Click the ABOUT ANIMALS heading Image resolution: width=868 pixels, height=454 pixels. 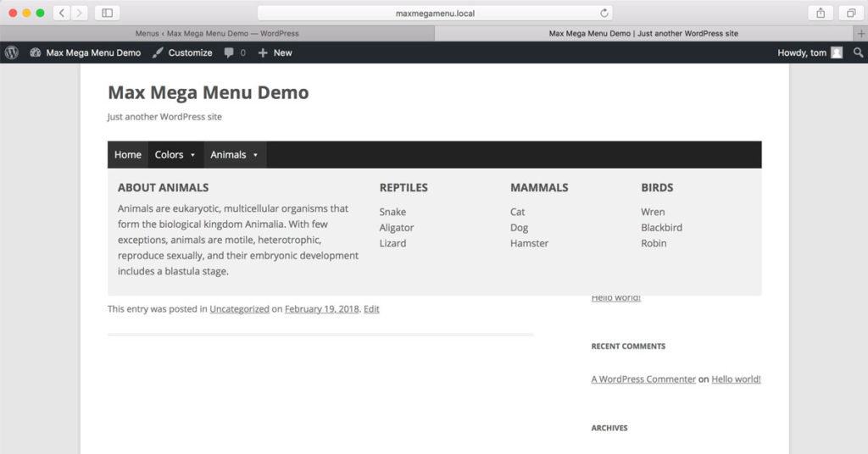point(164,187)
